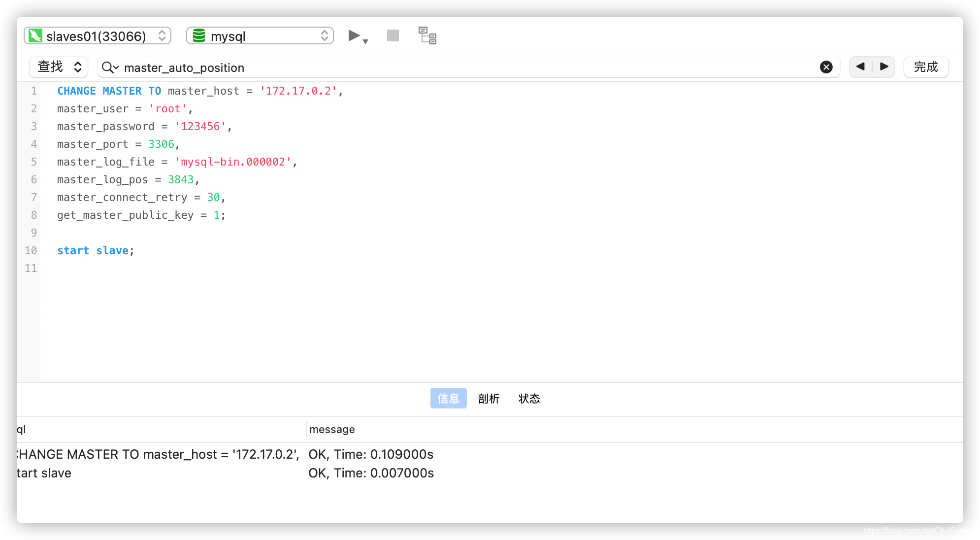The image size is (980, 540).
Task: Click the slaves01 connection icon
Action: coord(35,35)
